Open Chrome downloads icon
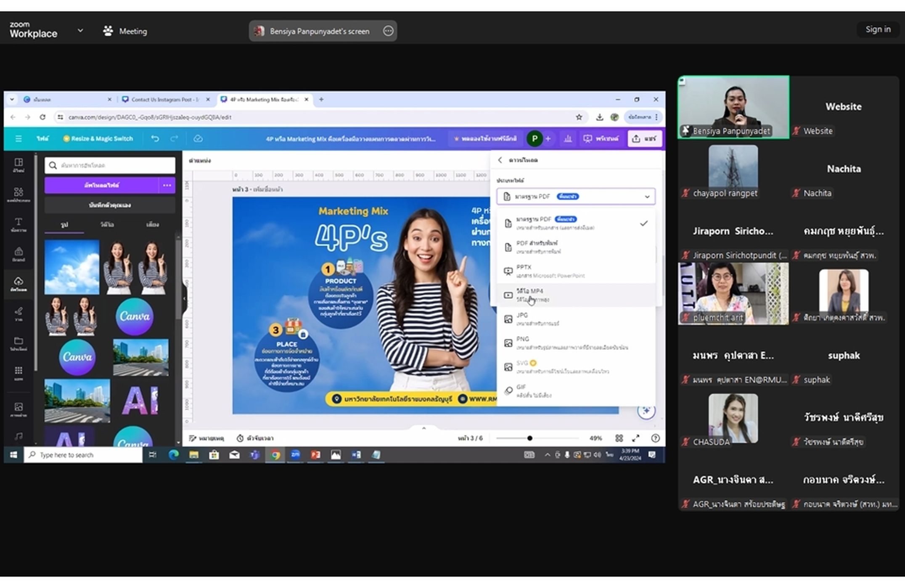 [600, 117]
